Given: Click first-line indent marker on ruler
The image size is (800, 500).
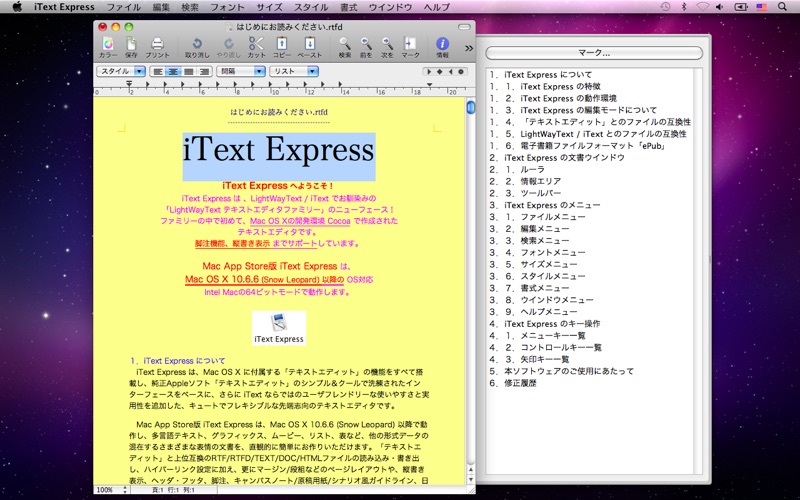Looking at the screenshot, I should (129, 83).
